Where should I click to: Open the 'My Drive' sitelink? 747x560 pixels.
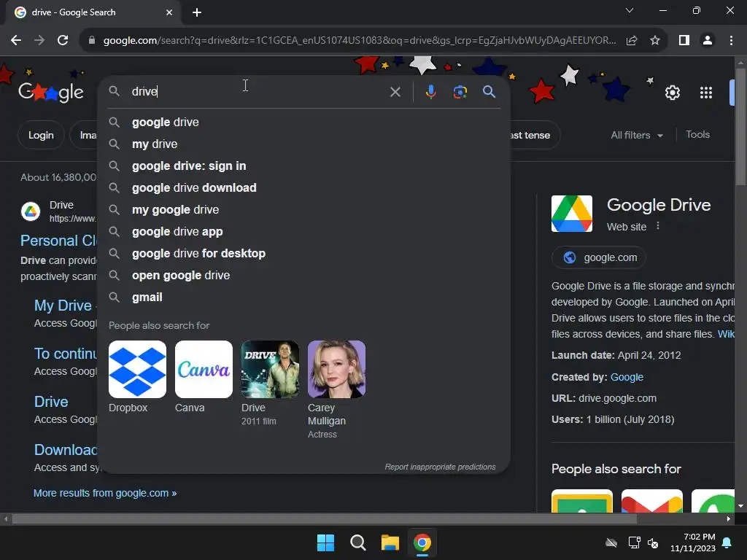[63, 306]
